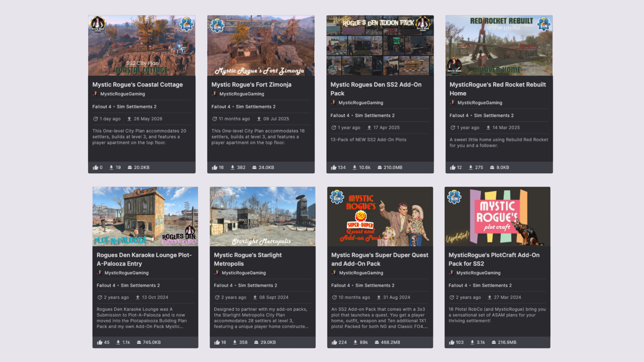Click Mystic Rogue's Starlight Metropolis title
The image size is (644, 362).
point(248,259)
